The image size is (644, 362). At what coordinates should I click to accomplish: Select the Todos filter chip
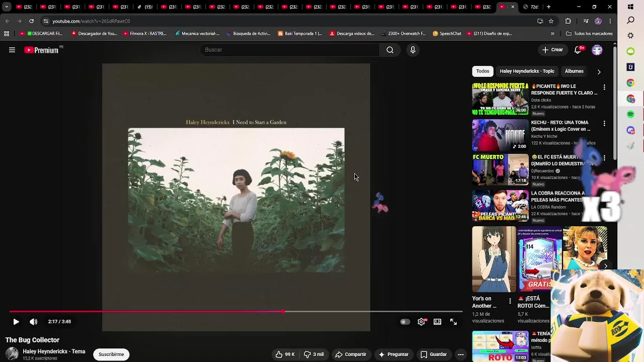coord(482,71)
